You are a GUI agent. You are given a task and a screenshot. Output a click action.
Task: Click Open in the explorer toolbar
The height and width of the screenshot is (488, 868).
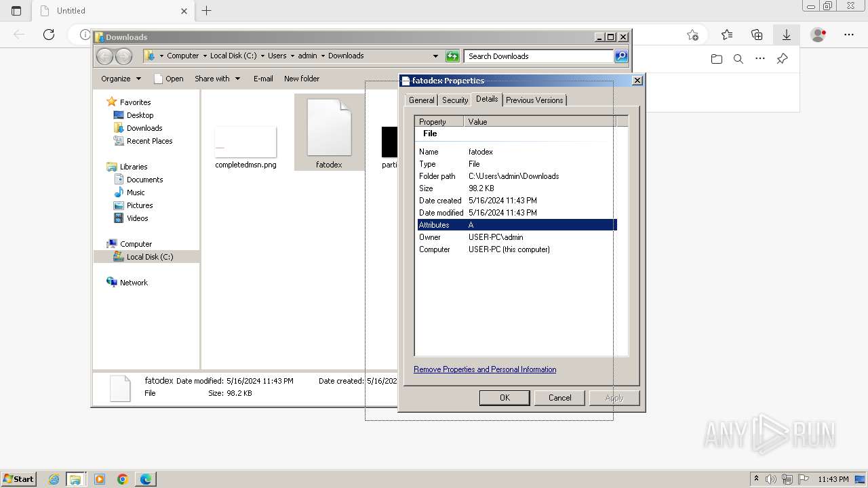169,79
